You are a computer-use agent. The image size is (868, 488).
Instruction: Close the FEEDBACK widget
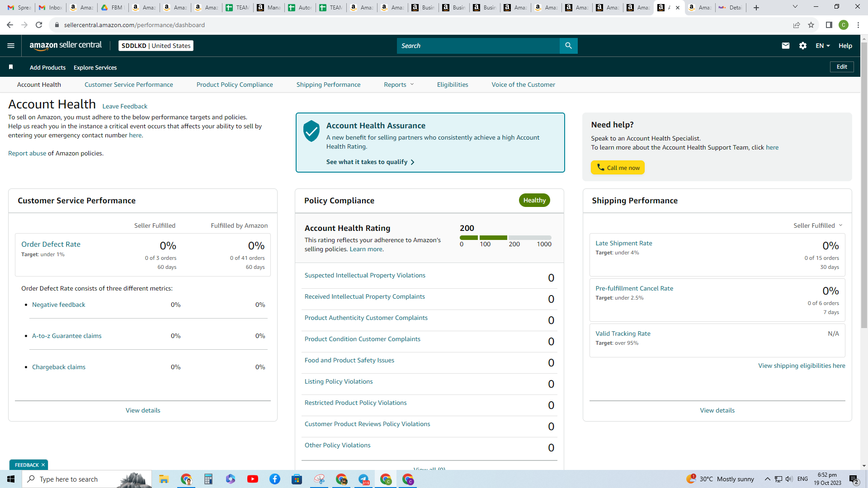43,465
